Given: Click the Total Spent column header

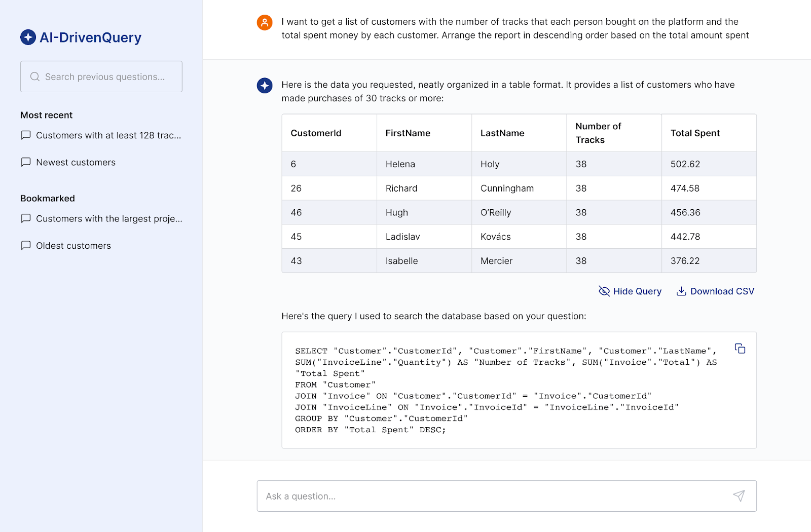Looking at the screenshot, I should [x=695, y=133].
